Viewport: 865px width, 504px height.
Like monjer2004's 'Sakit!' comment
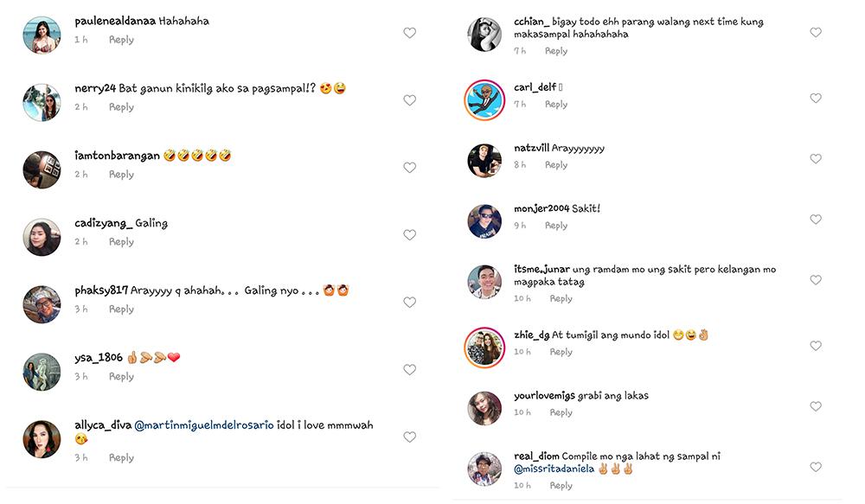click(815, 220)
